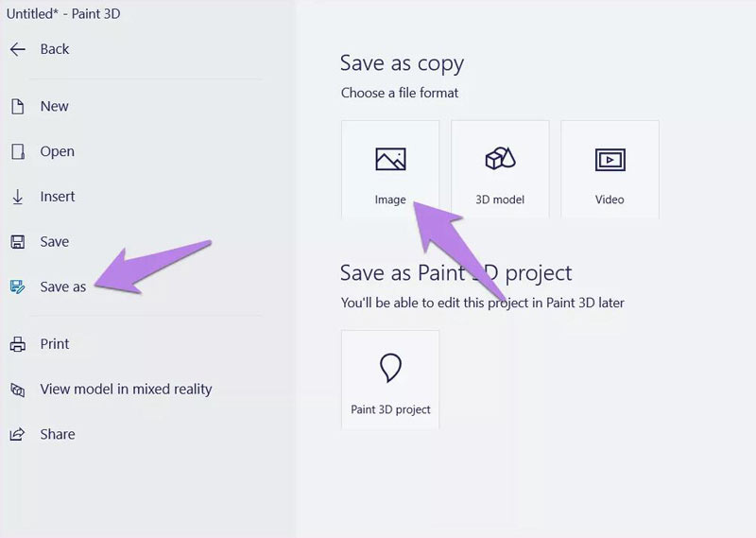Click the mixed reality cube icon

tap(18, 390)
